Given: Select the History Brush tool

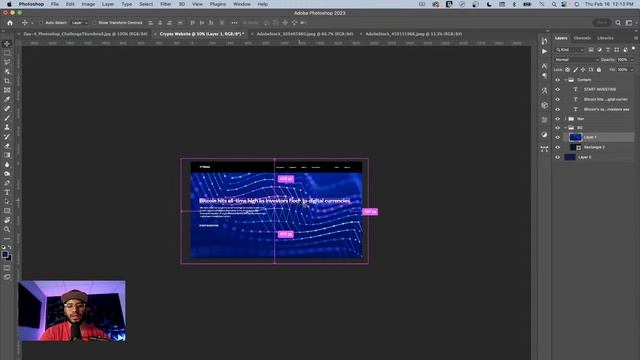Looking at the screenshot, I should click(x=7, y=137).
